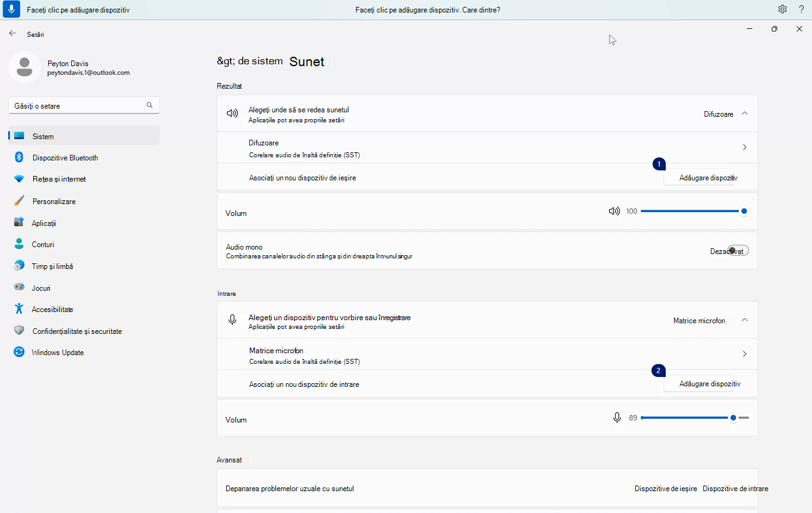Click the Sistem monitor icon
The image size is (812, 513).
[19, 136]
